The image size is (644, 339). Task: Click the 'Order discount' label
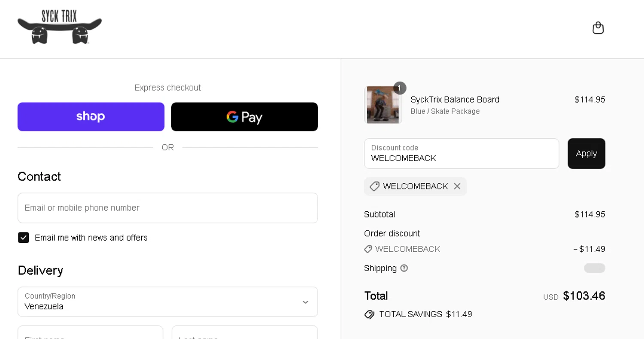click(x=392, y=234)
